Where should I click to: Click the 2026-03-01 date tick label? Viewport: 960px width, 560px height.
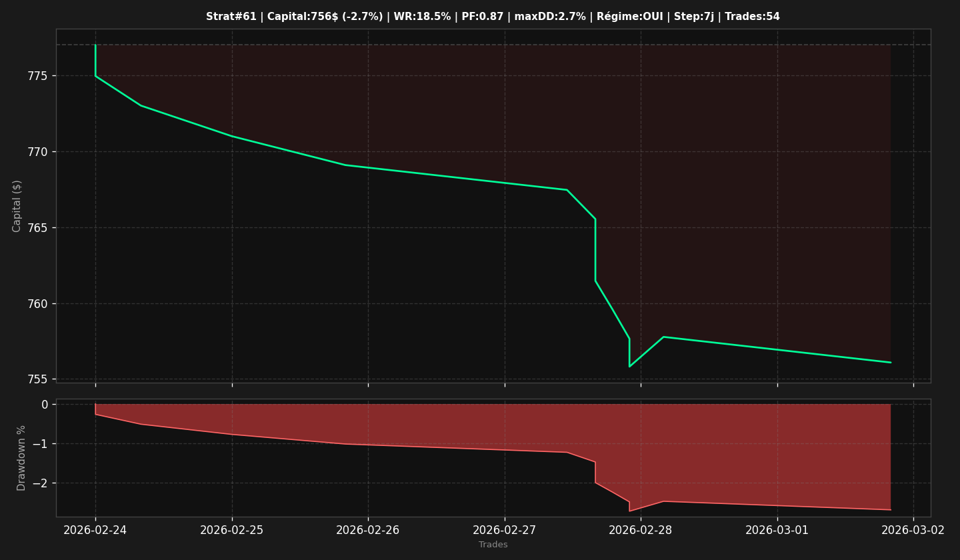click(x=777, y=530)
